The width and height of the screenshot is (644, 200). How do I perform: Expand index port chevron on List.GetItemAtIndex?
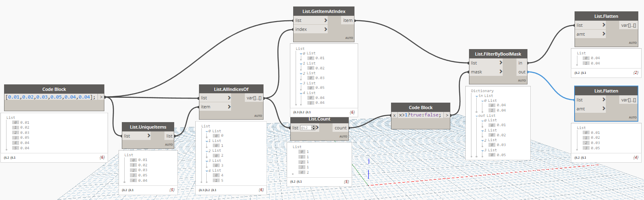[326, 29]
